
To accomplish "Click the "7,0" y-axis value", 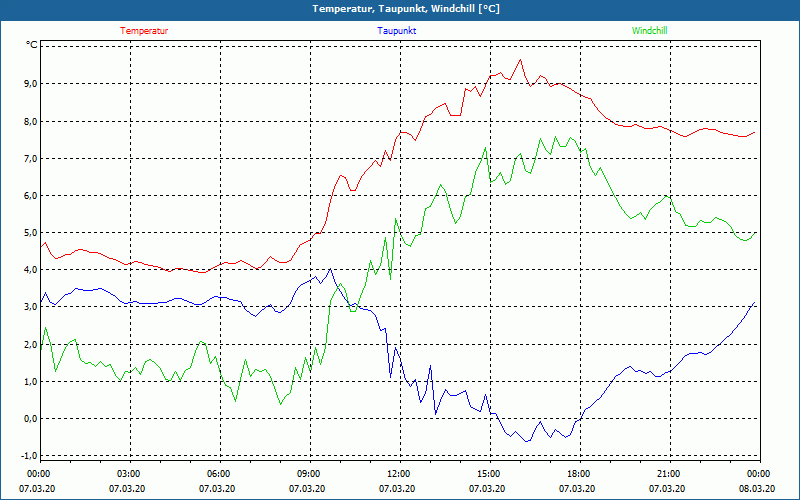I will tap(32, 159).
